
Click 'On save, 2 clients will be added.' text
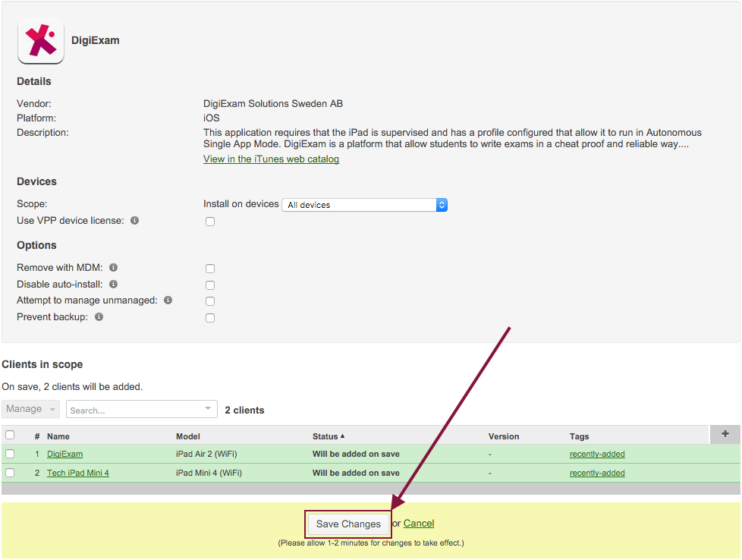coord(72,387)
